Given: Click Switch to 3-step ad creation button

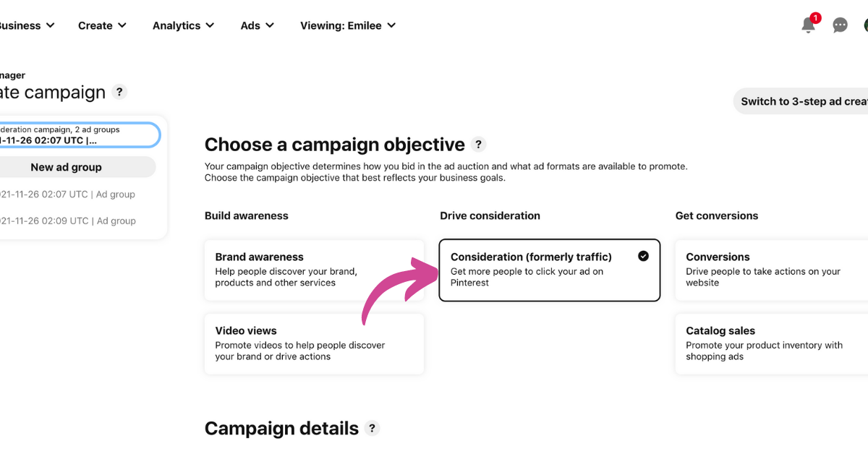Looking at the screenshot, I should click(801, 101).
